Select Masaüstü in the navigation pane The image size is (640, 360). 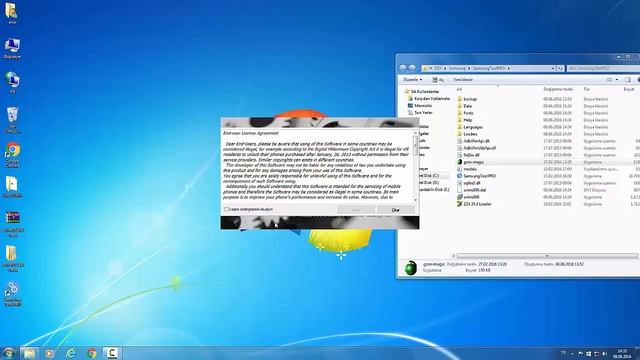[x=420, y=105]
